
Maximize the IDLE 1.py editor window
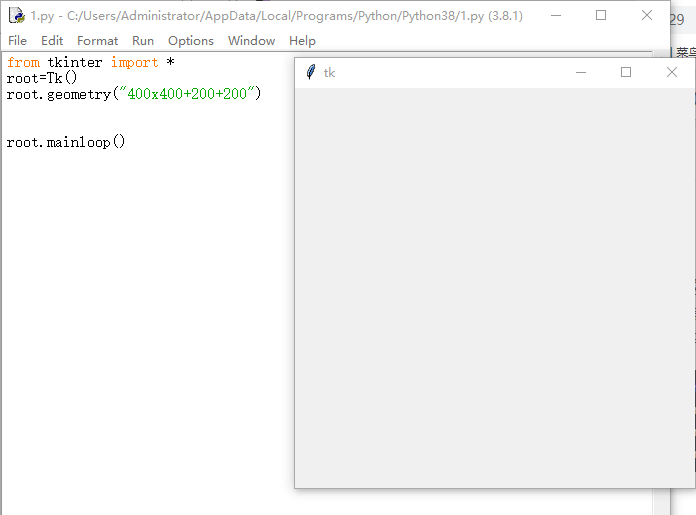click(x=601, y=16)
